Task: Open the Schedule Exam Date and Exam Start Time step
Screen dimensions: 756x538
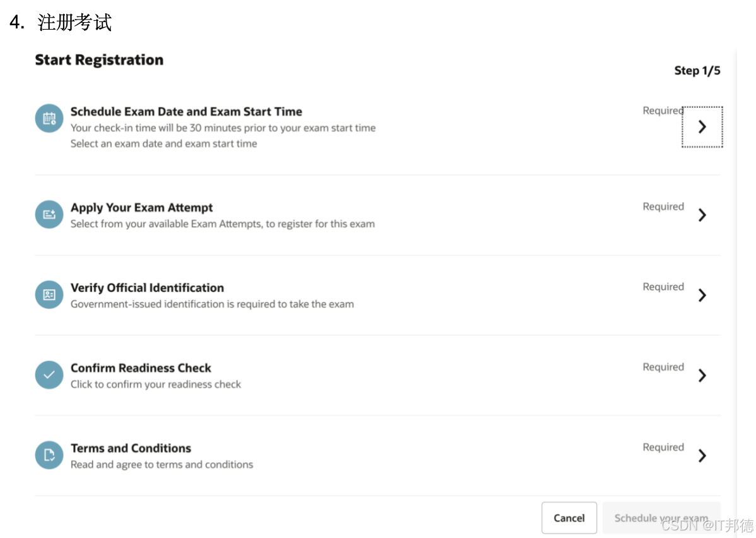Action: (x=186, y=112)
